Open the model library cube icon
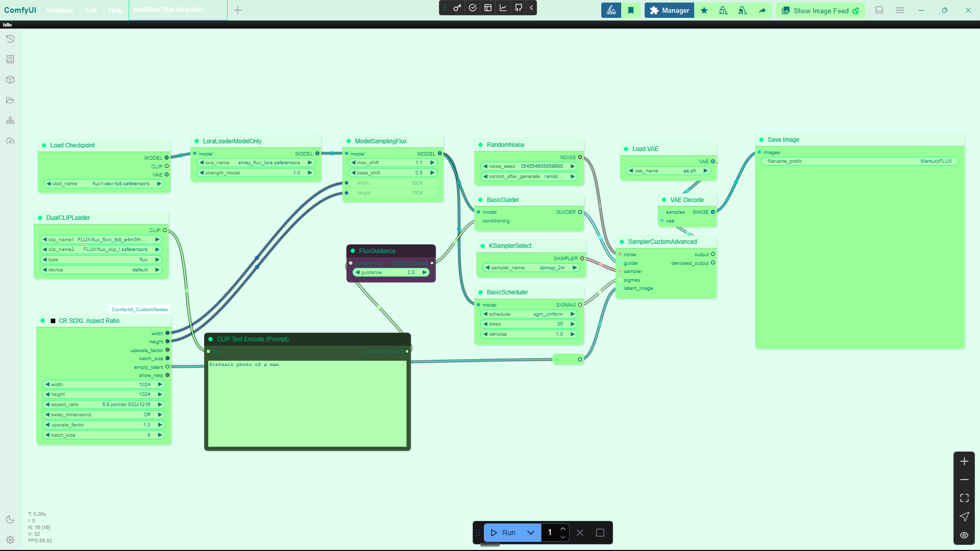 (x=10, y=80)
